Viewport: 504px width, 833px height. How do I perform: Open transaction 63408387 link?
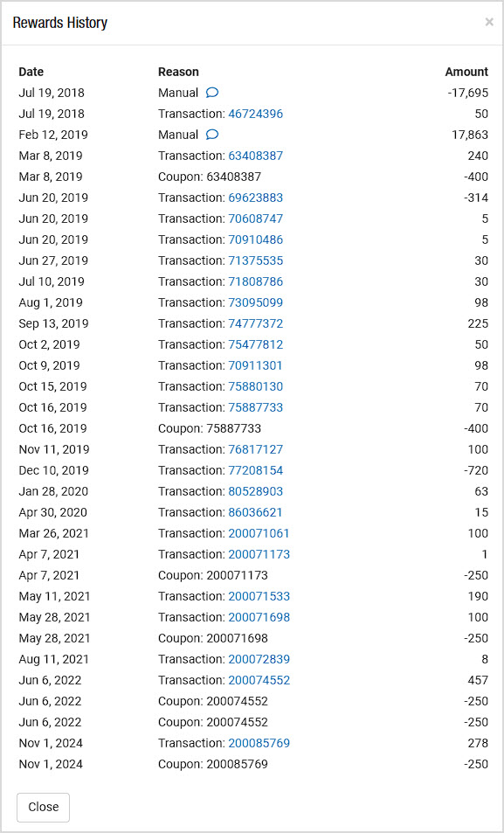(x=255, y=156)
